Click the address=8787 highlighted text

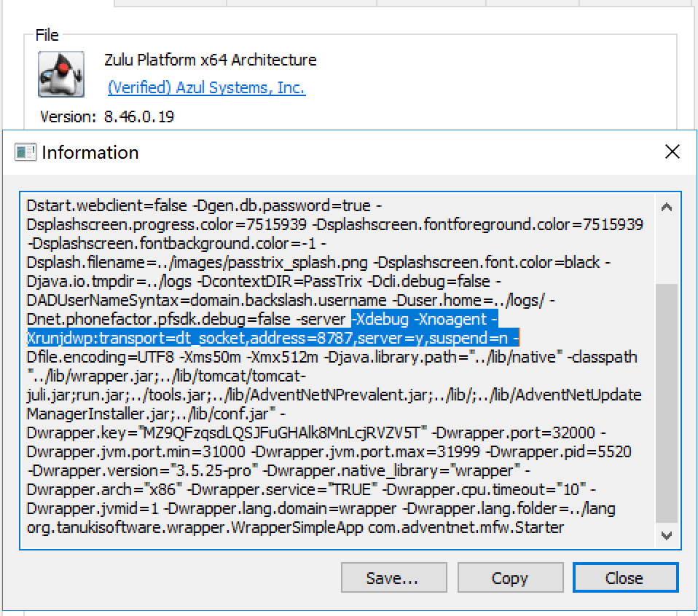point(329,338)
